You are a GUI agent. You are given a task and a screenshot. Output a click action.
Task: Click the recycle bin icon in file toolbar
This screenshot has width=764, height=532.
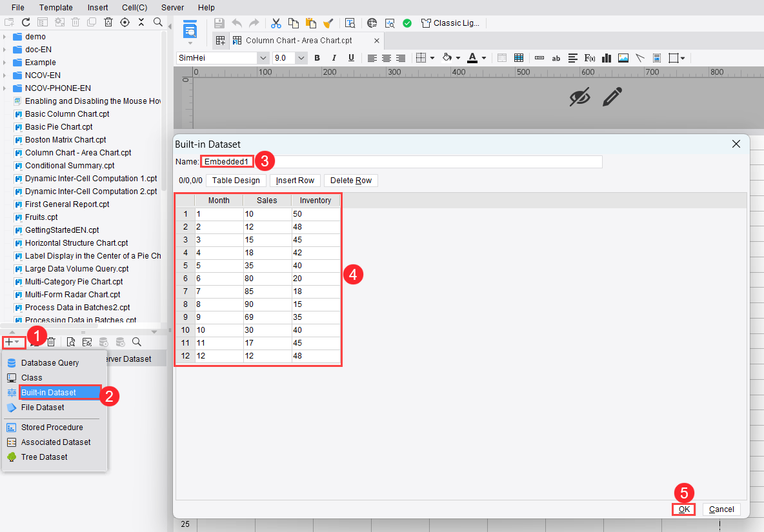tap(108, 23)
